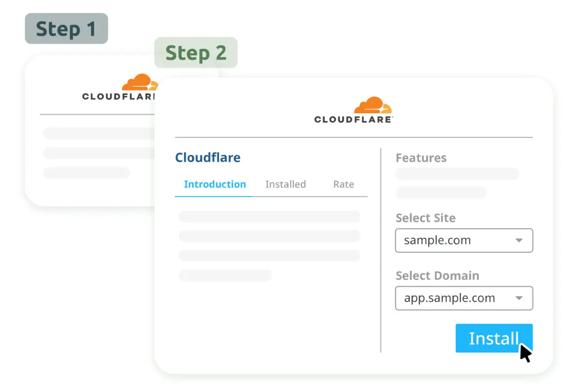Screen dimensions: 588x392
Task: Open the sample.com site dropdown
Action: pos(464,241)
